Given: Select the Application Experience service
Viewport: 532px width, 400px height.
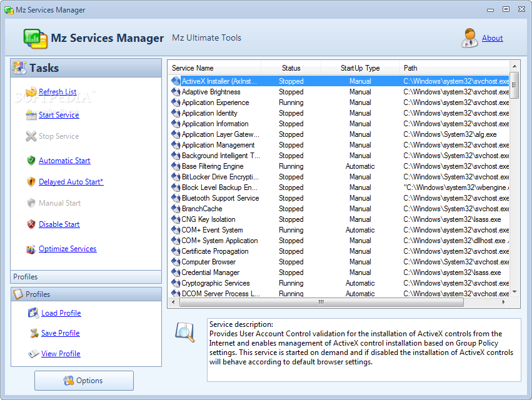Looking at the screenshot, I should [x=339, y=102].
